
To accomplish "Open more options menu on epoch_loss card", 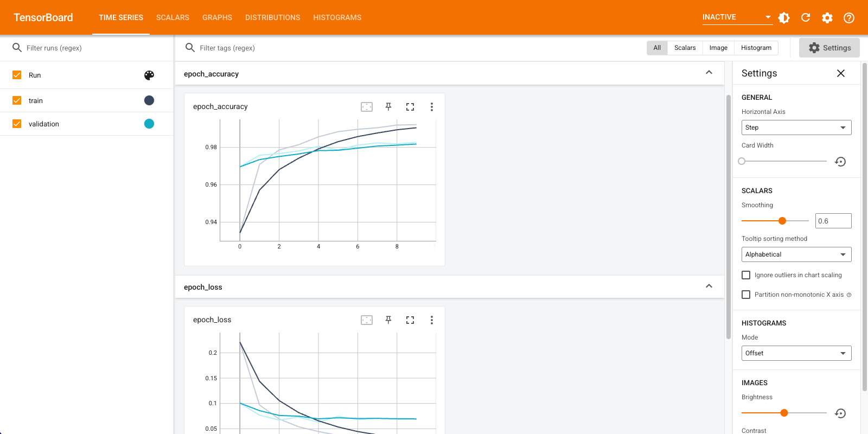I will (x=432, y=320).
